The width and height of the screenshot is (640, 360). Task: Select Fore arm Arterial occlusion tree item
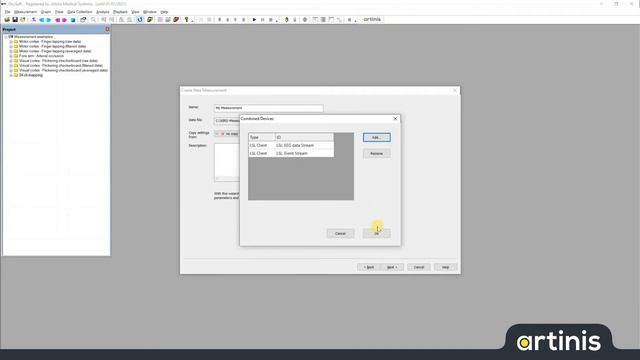(41, 56)
